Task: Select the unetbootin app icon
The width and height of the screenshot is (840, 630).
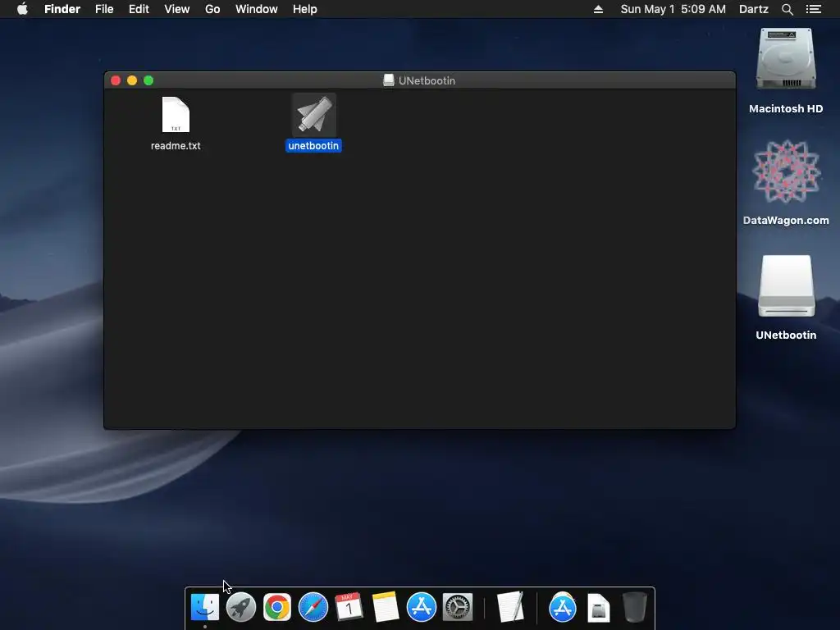Action: [x=314, y=115]
